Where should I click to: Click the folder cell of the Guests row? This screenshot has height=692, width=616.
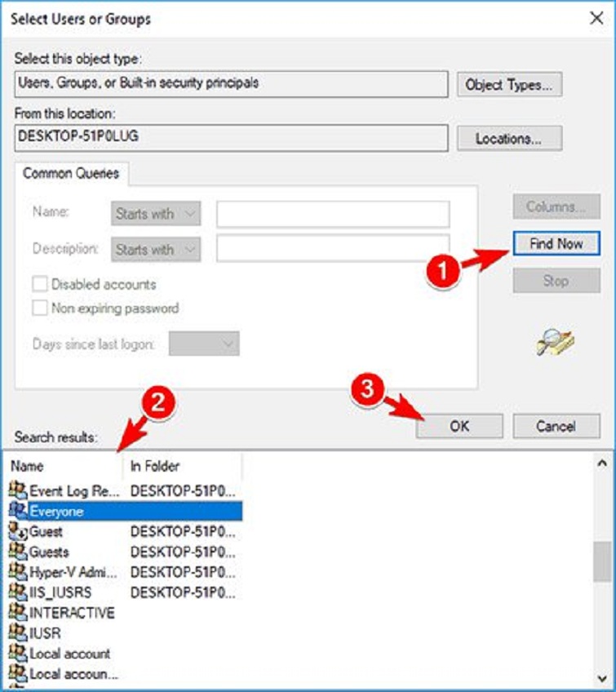coord(183,552)
